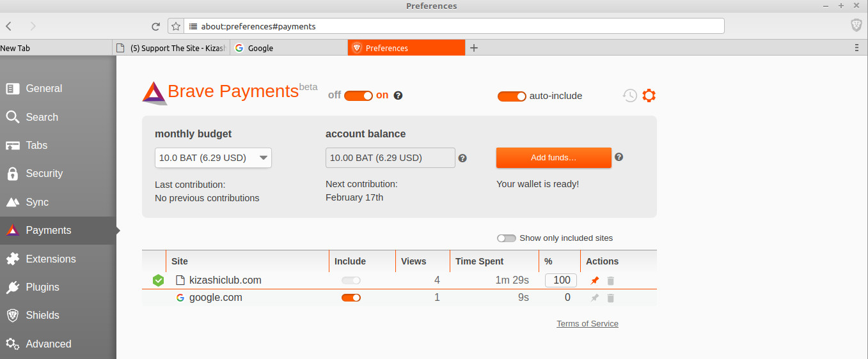The width and height of the screenshot is (868, 359).
Task: Toggle include switch for kizashiclub.com
Action: (351, 280)
